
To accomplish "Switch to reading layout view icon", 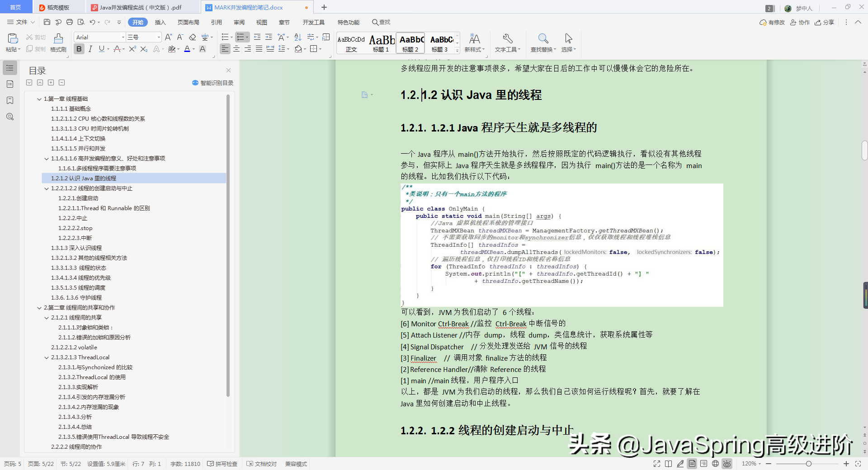I will click(668, 464).
